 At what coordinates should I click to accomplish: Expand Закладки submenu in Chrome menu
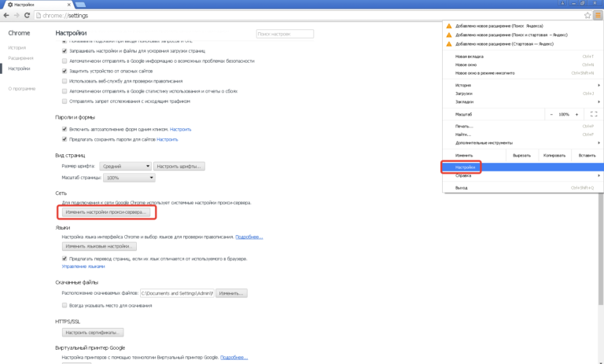(x=523, y=101)
